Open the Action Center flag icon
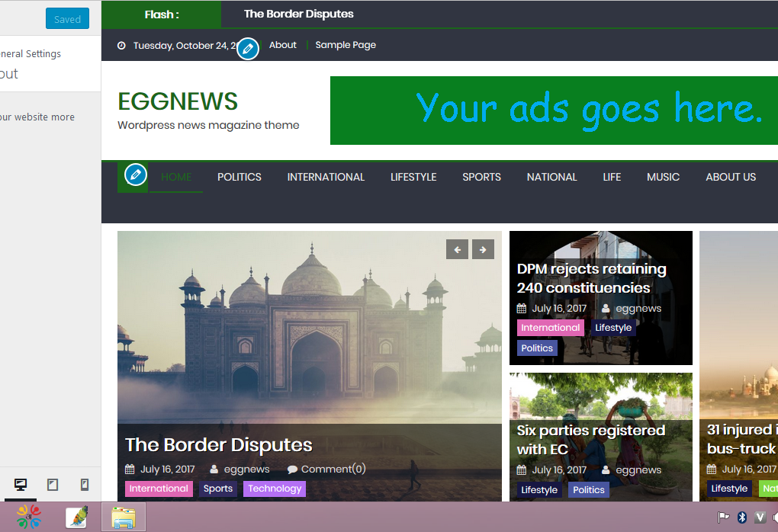The image size is (778, 532). [x=723, y=518]
